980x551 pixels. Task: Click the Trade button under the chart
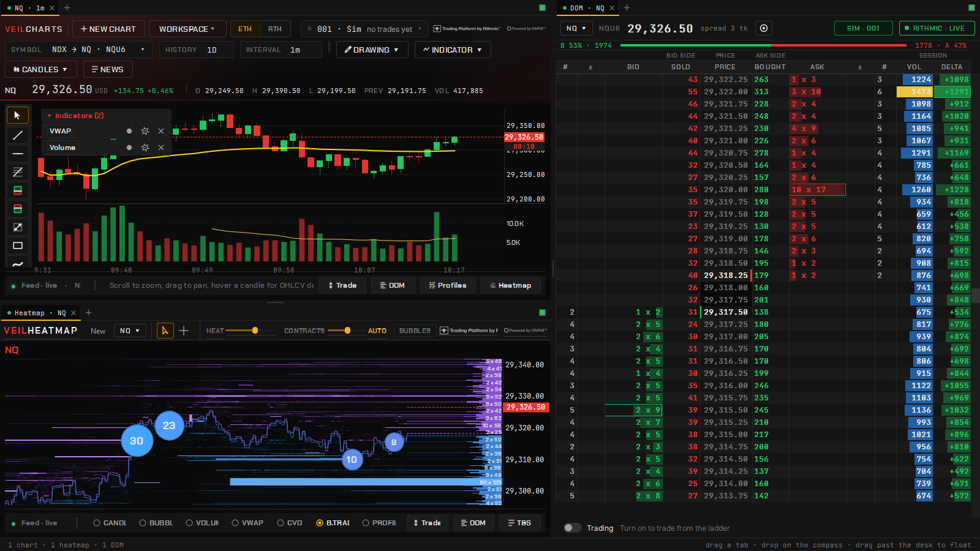tap(342, 285)
